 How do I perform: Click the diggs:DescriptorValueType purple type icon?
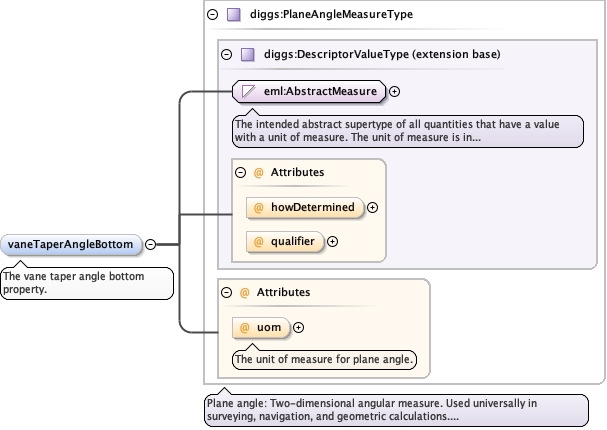point(248,54)
